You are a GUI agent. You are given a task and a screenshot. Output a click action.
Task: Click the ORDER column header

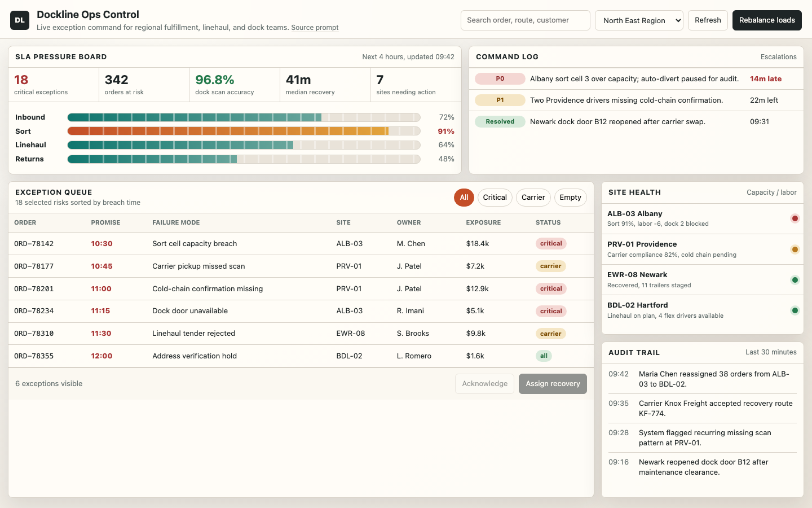(x=25, y=223)
